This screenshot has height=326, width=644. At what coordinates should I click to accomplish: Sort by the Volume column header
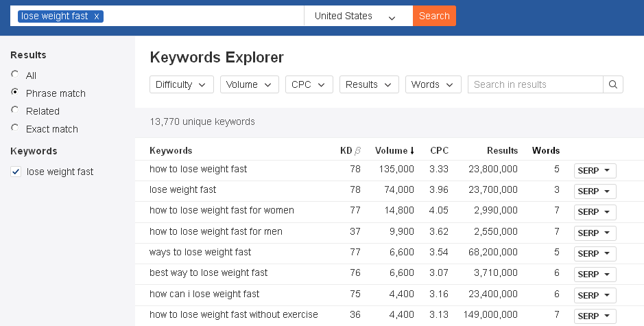coord(394,150)
